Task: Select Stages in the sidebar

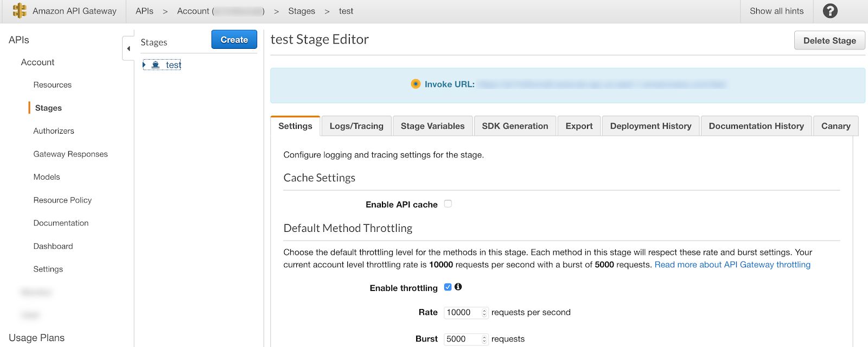Action: click(48, 108)
